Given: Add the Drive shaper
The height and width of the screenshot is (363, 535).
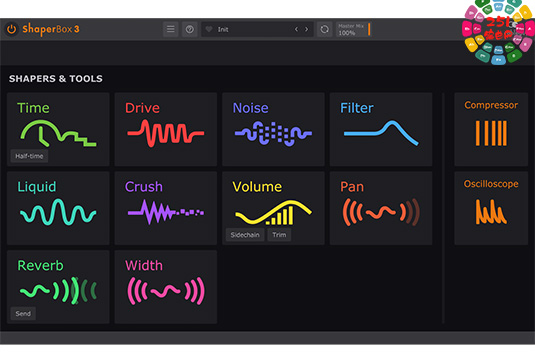Looking at the screenshot, I should (166, 129).
